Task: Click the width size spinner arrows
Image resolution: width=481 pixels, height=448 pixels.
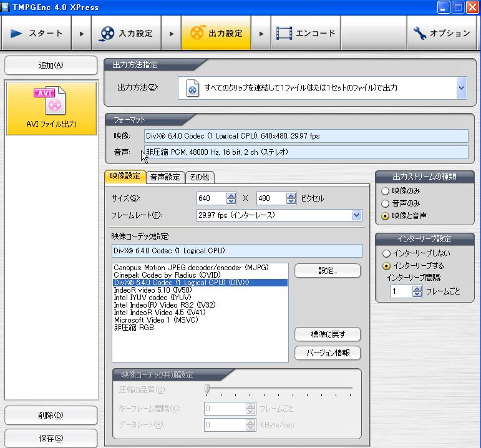Action: click(231, 198)
